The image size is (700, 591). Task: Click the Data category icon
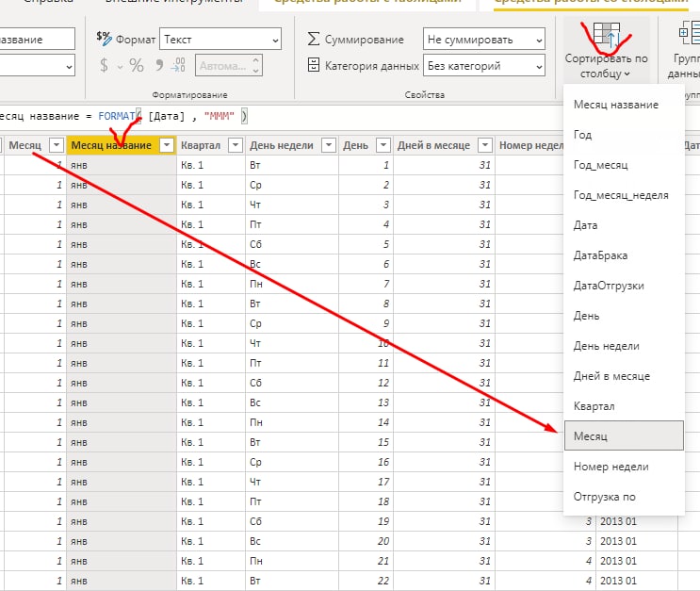[314, 65]
